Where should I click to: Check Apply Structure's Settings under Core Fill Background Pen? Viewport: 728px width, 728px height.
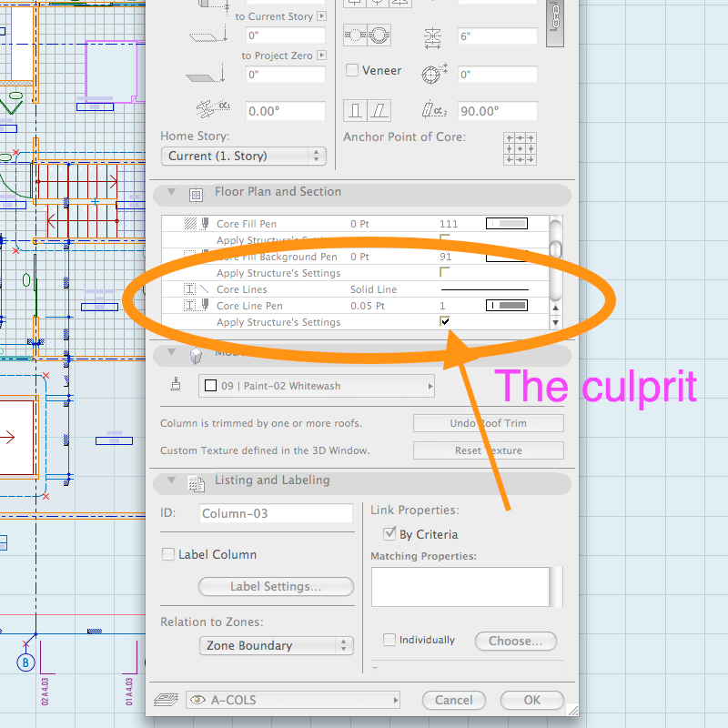pyautogui.click(x=445, y=272)
